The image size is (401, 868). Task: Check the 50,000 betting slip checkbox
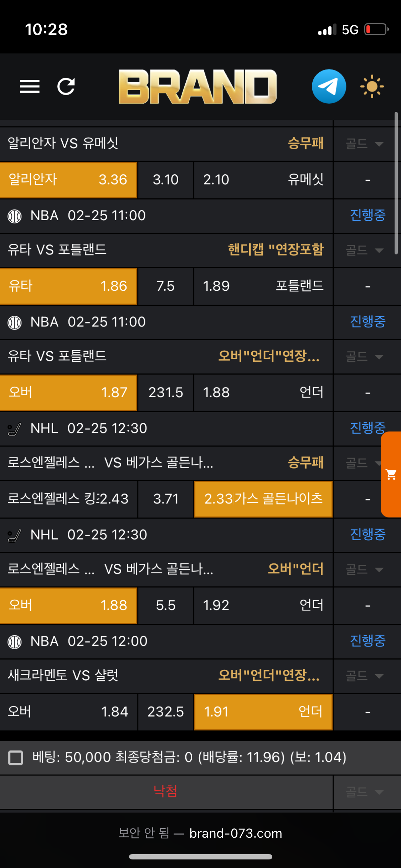coord(16,758)
